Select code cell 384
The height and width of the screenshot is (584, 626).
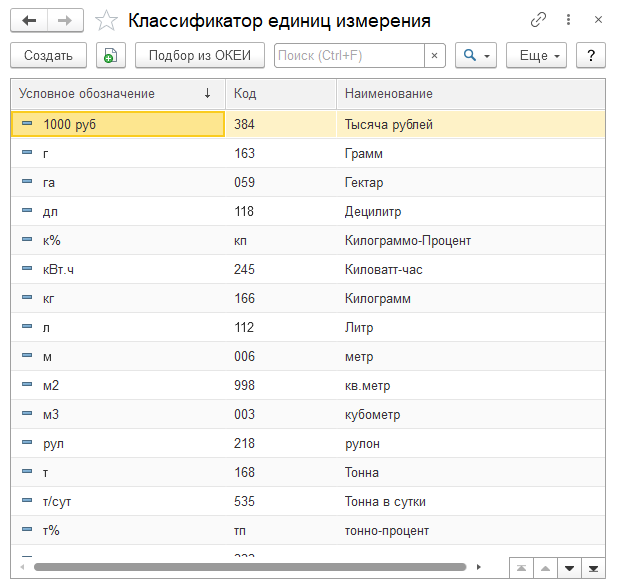click(x=281, y=124)
